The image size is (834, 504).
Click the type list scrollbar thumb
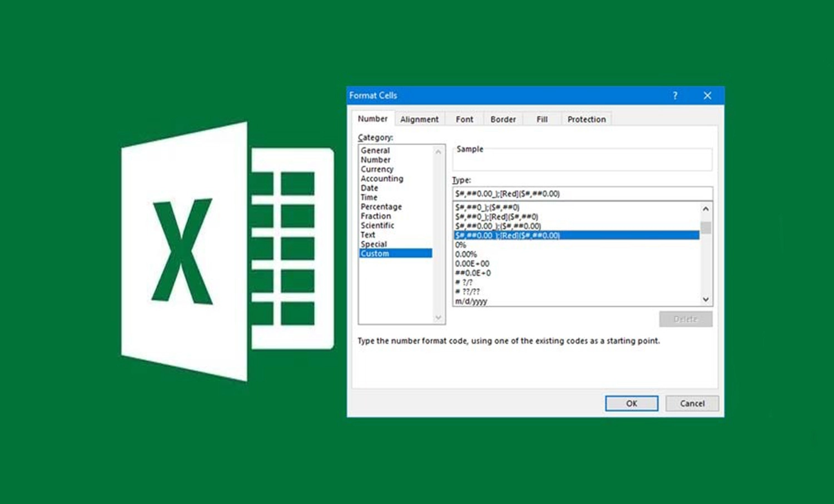[706, 228]
